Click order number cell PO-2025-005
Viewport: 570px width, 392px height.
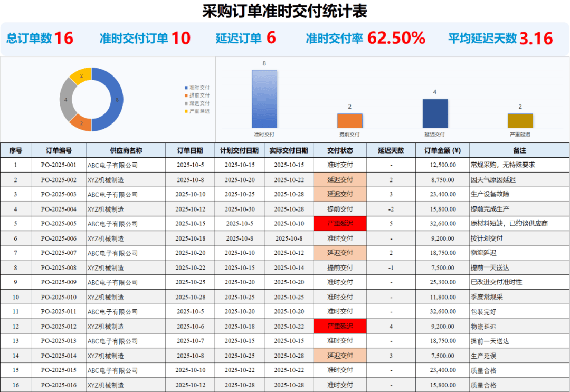[59, 224]
